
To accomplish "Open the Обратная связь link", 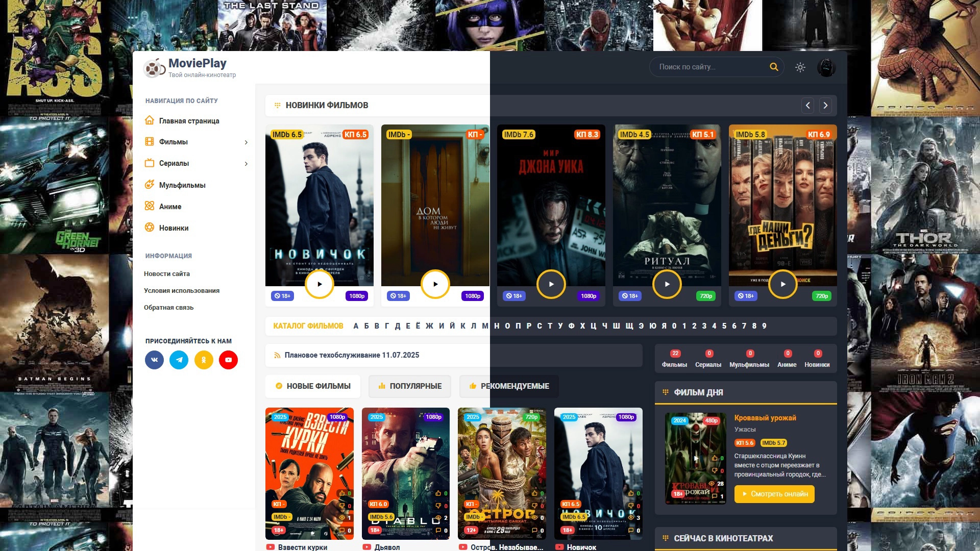I will click(x=168, y=308).
